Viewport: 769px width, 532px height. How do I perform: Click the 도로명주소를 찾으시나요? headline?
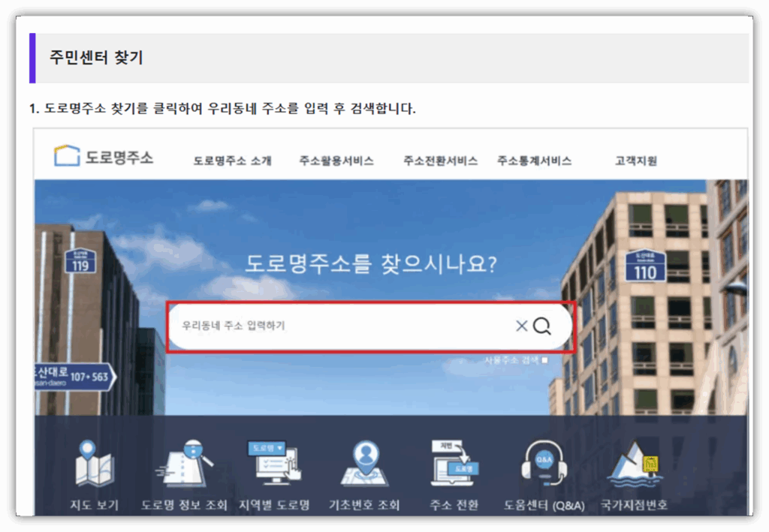click(x=371, y=264)
